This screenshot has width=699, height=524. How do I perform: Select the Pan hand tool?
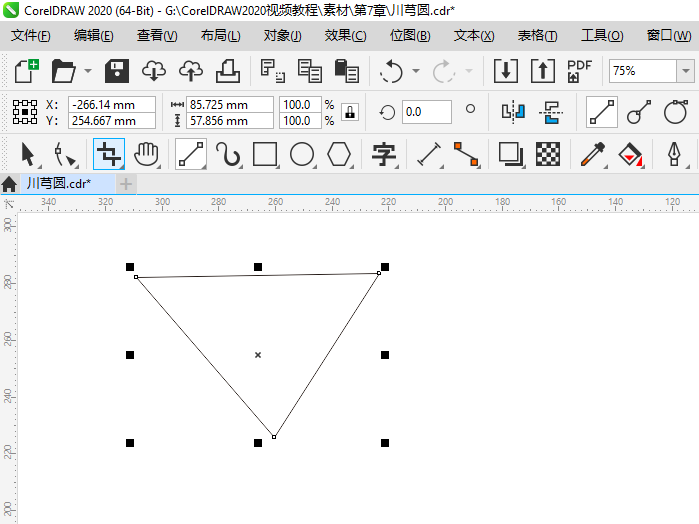coord(146,154)
